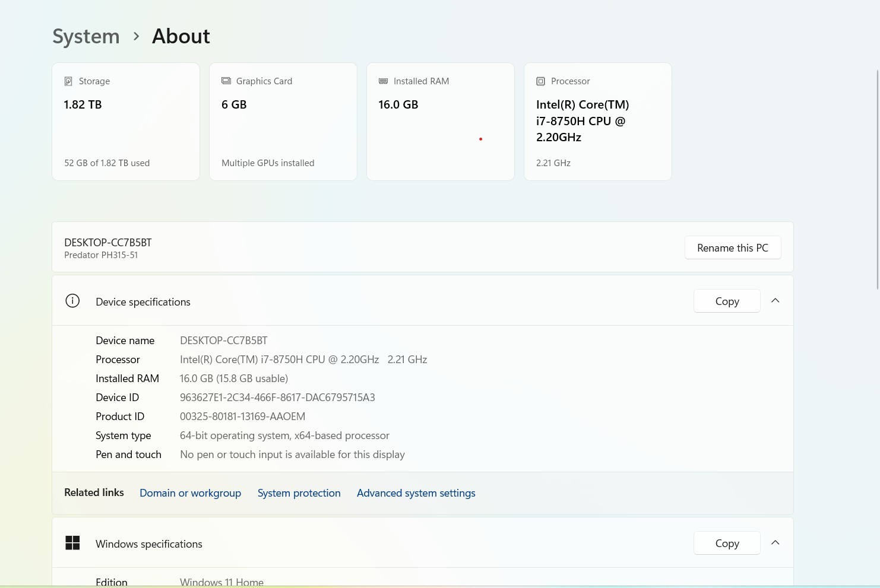Click the Installed RAM chip icon

(384, 81)
